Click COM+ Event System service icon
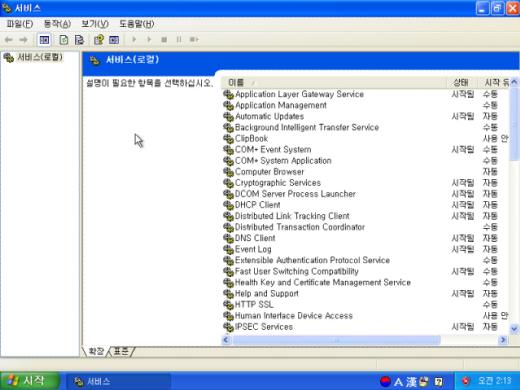Viewport: 520px width, 390px height. pos(228,149)
